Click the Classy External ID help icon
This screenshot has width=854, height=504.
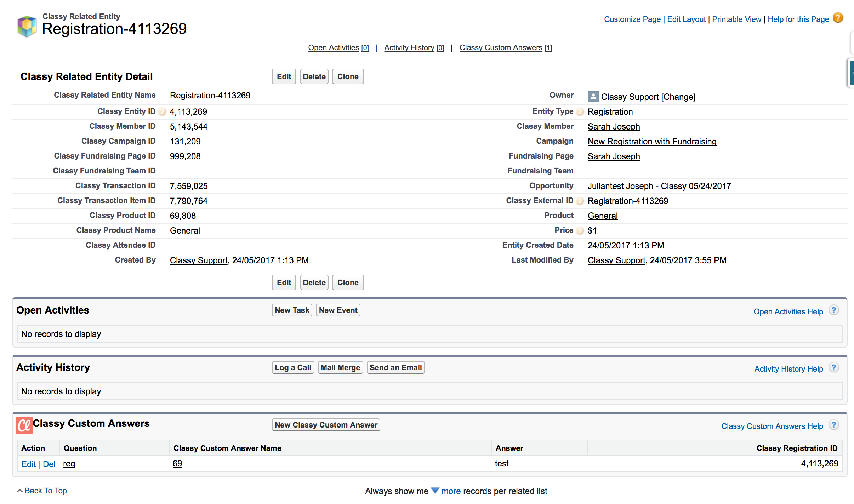580,201
